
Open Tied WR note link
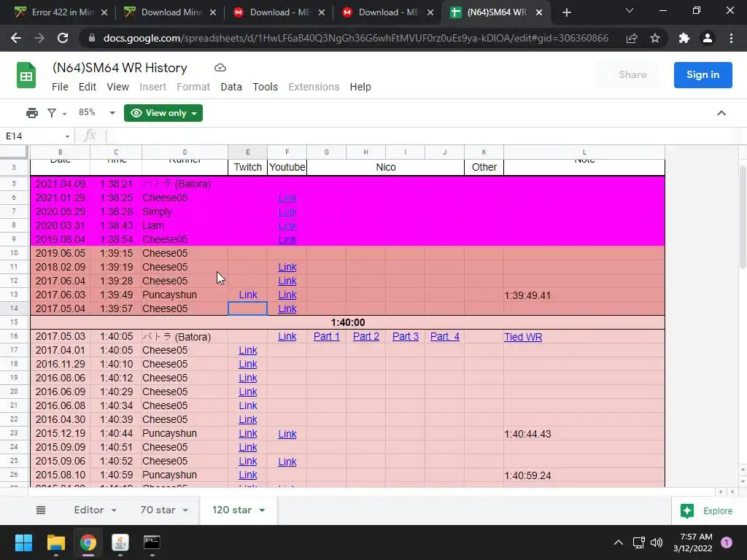tap(523, 337)
